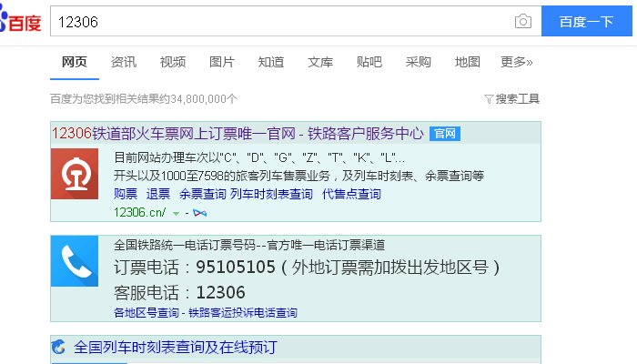Click the 百度一下 search button
This screenshot has height=364, width=637.
587,21
